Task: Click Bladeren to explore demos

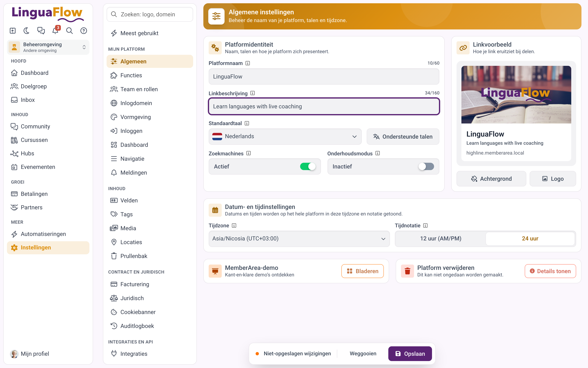Action: pos(362,271)
